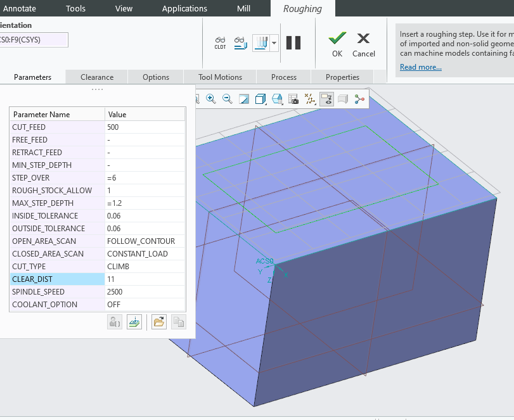The width and height of the screenshot is (514, 420).
Task: Click the orientation CSYS reference field
Action: pyautogui.click(x=34, y=40)
